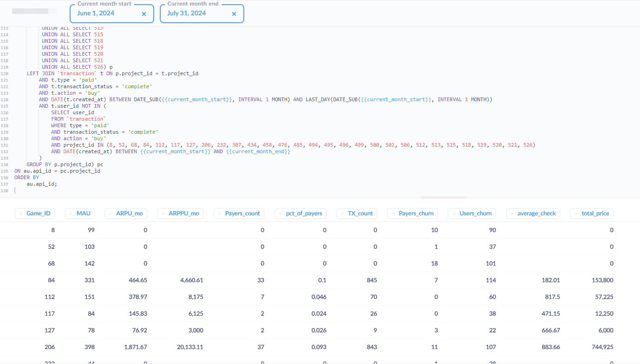Image resolution: width=640 pixels, height=364 pixels.
Task: Open the Game_ID column header menu
Action: pos(35,214)
